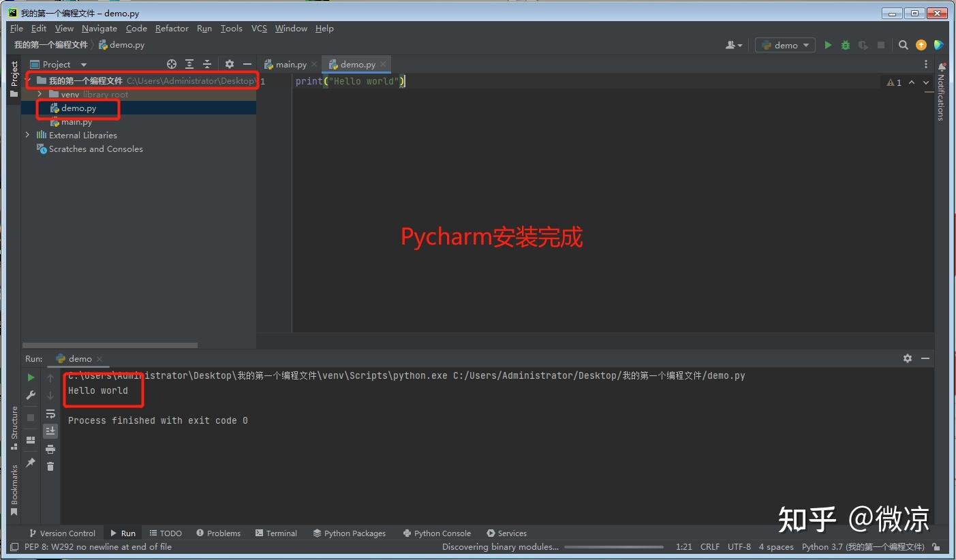Open the Services tool window
Screen dimensions: 956x560
click(x=507, y=533)
